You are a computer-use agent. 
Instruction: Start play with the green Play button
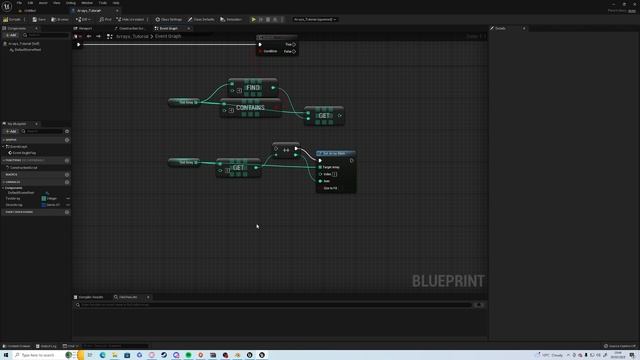(x=253, y=19)
